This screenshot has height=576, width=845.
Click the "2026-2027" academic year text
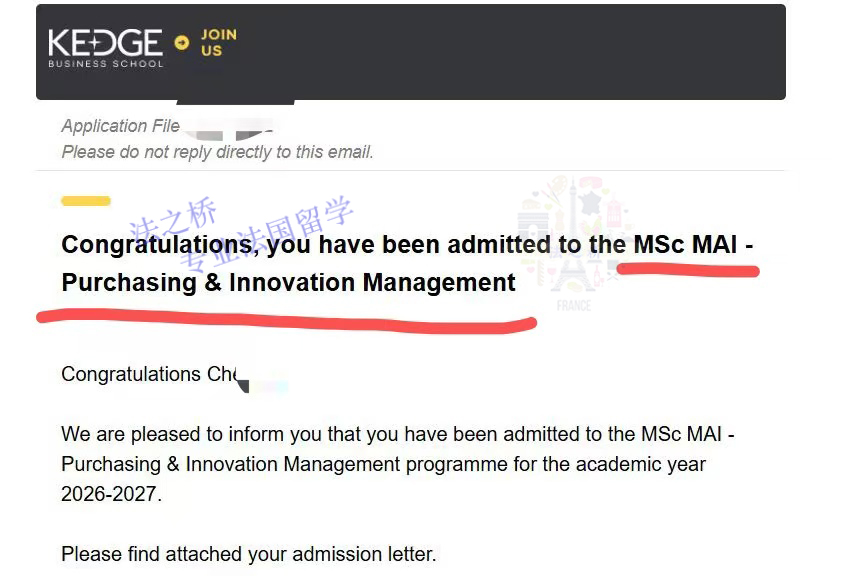coord(111,494)
